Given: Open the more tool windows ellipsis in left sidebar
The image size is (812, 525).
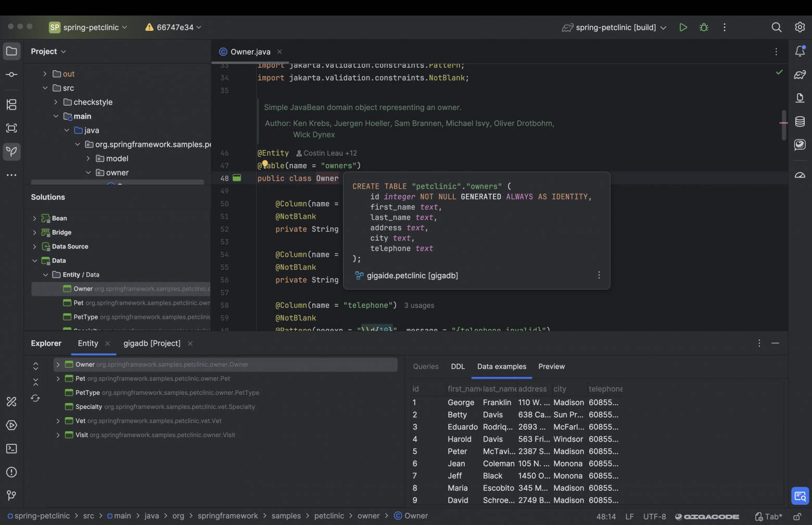Looking at the screenshot, I should pyautogui.click(x=11, y=175).
